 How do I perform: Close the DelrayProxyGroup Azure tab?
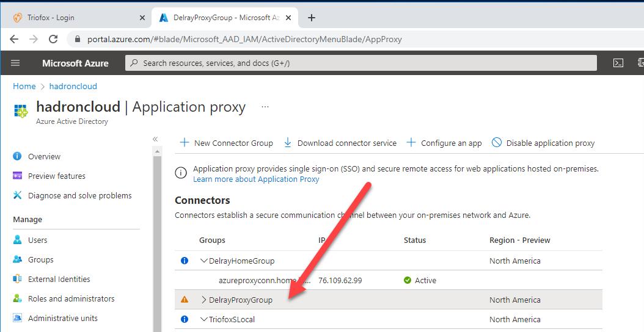pyautogui.click(x=288, y=18)
